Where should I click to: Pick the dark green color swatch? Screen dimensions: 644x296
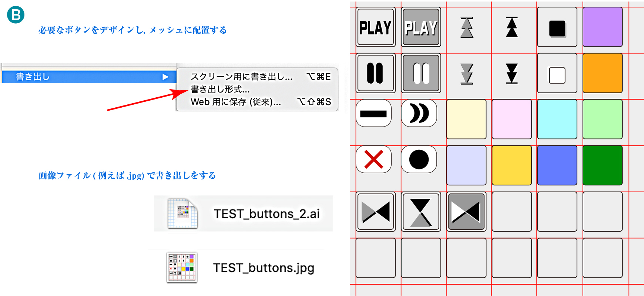[602, 165]
